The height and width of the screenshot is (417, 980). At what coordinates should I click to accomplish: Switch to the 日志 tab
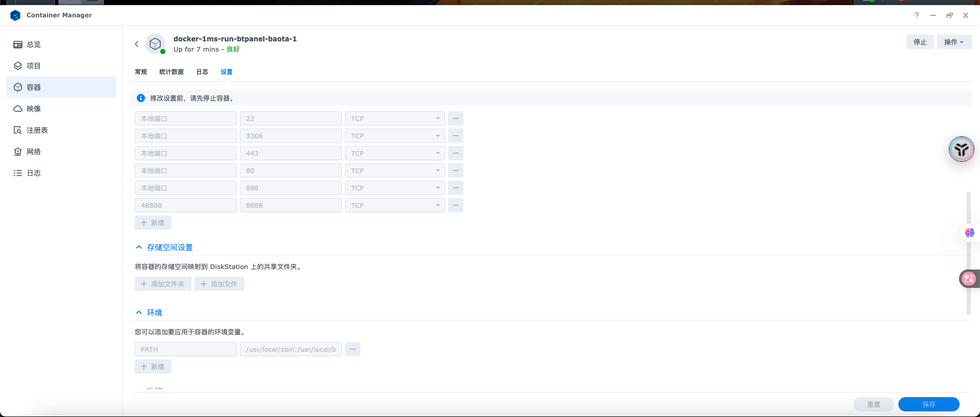[x=202, y=72]
